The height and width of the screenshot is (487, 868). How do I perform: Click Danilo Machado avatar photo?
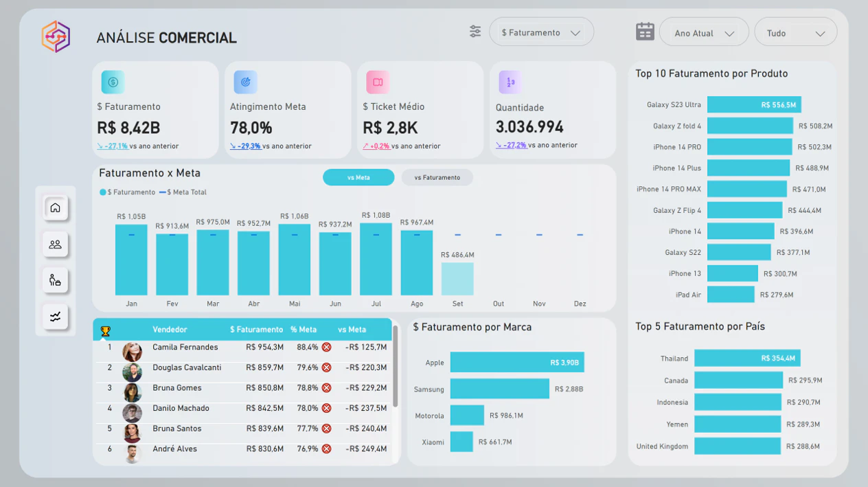132,413
